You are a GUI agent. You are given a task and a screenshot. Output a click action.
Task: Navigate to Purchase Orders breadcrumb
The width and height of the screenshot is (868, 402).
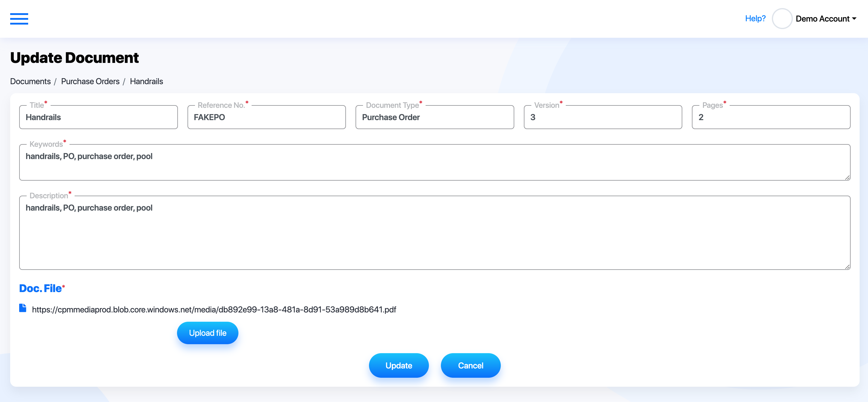90,81
